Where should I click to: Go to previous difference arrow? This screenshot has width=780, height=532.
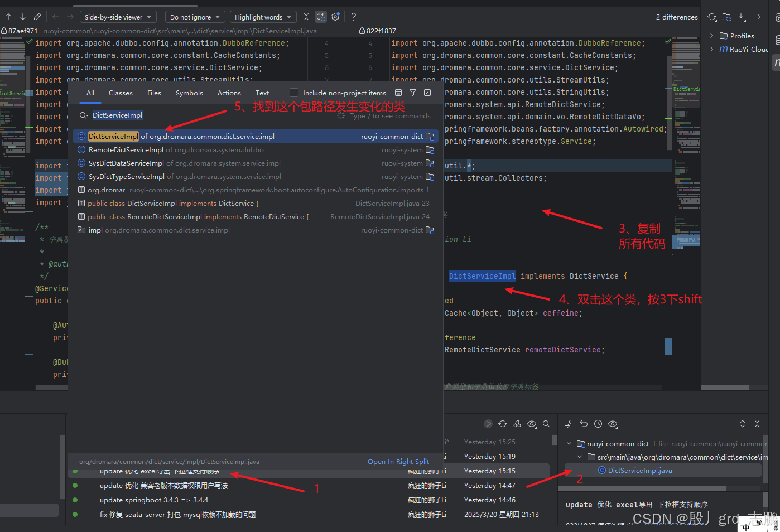[x=8, y=17]
